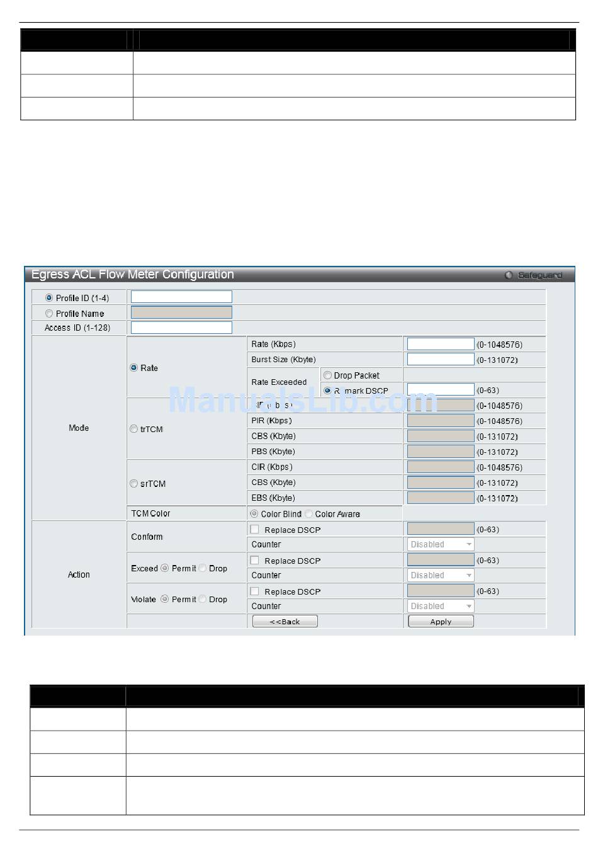The width and height of the screenshot is (598, 868).
Task: Click the Egress ACL Flow Meter Configuration title
Action: click(133, 275)
